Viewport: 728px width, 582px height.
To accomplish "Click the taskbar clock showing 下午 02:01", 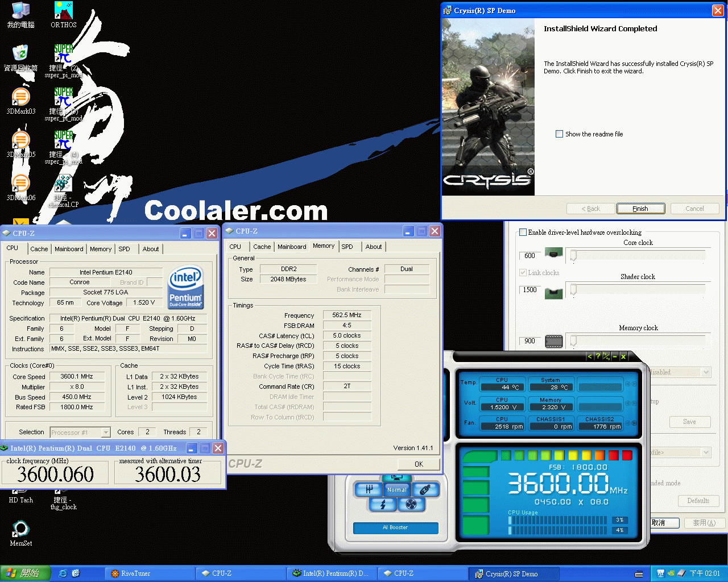I will [705, 573].
